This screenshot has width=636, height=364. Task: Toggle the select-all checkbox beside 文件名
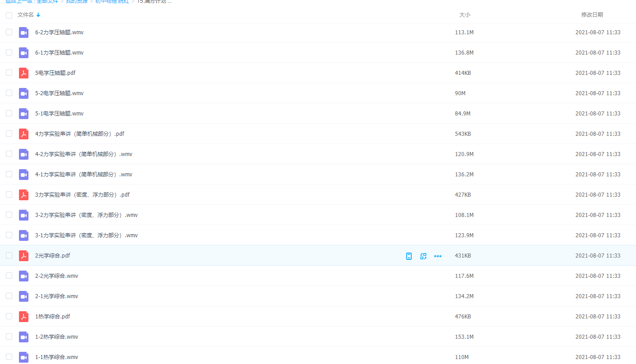tap(9, 15)
